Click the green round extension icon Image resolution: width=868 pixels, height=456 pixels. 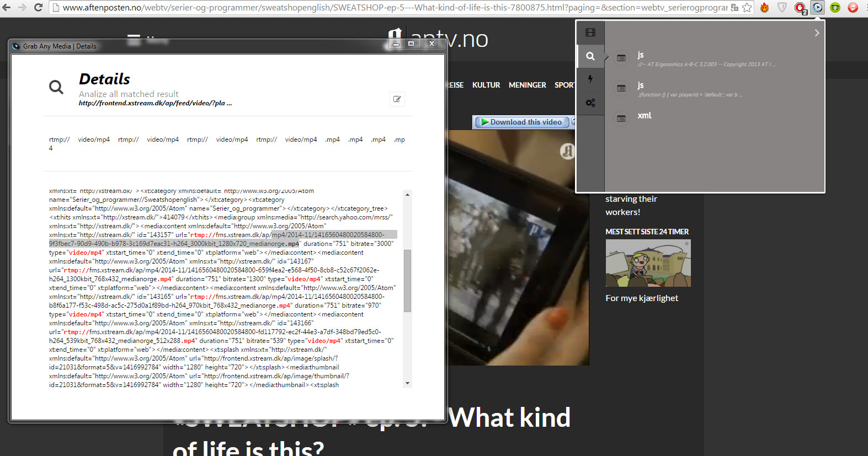[x=835, y=8]
